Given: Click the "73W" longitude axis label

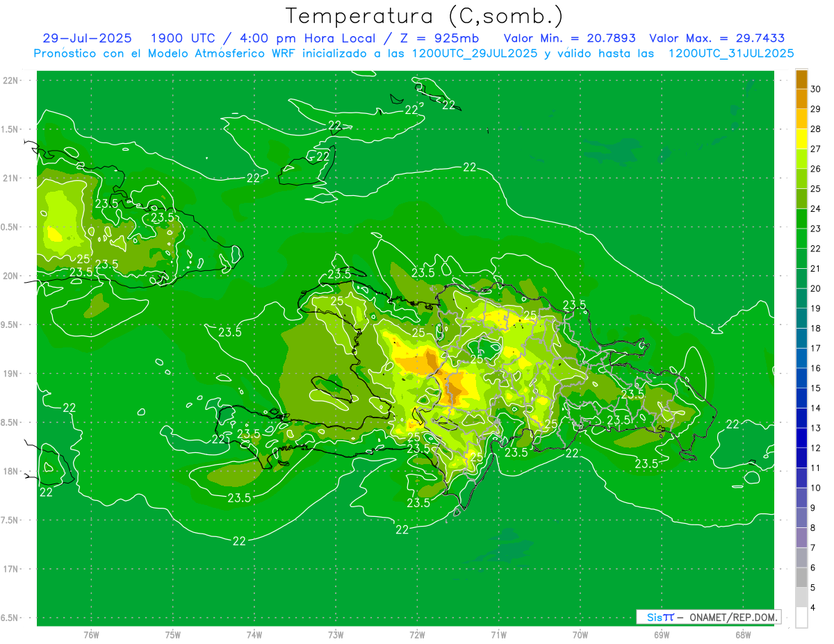Looking at the screenshot, I should (336, 634).
